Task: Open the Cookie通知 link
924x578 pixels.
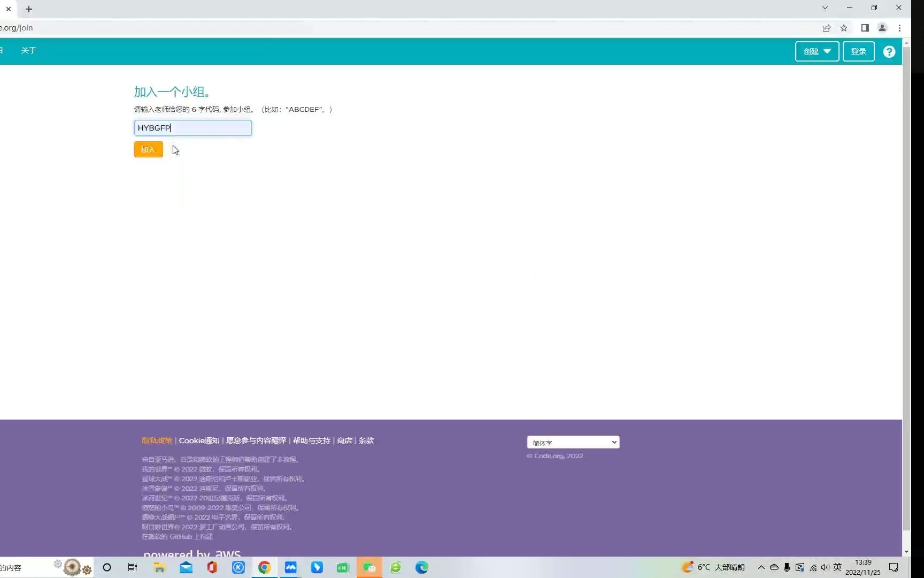Action: pyautogui.click(x=199, y=440)
